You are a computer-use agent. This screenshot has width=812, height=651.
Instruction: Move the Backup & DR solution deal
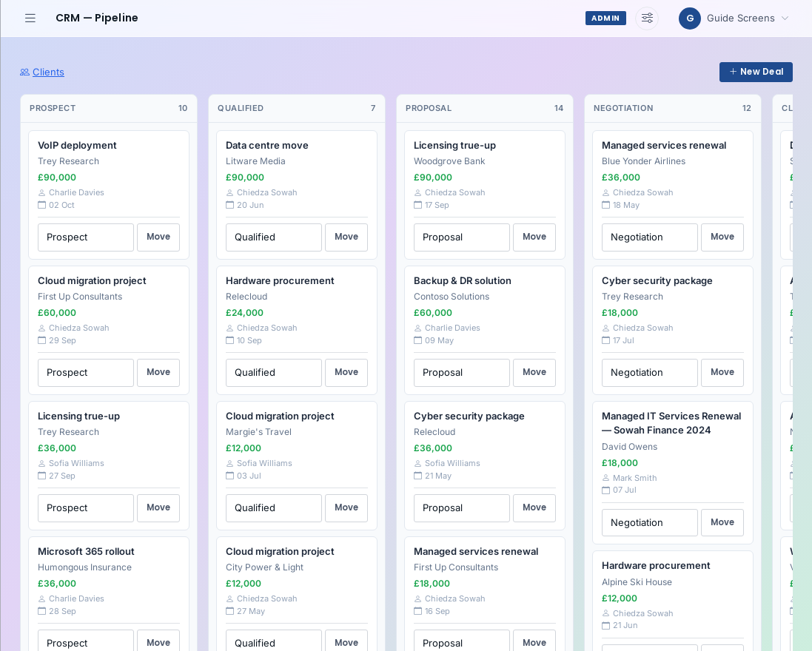coord(534,373)
